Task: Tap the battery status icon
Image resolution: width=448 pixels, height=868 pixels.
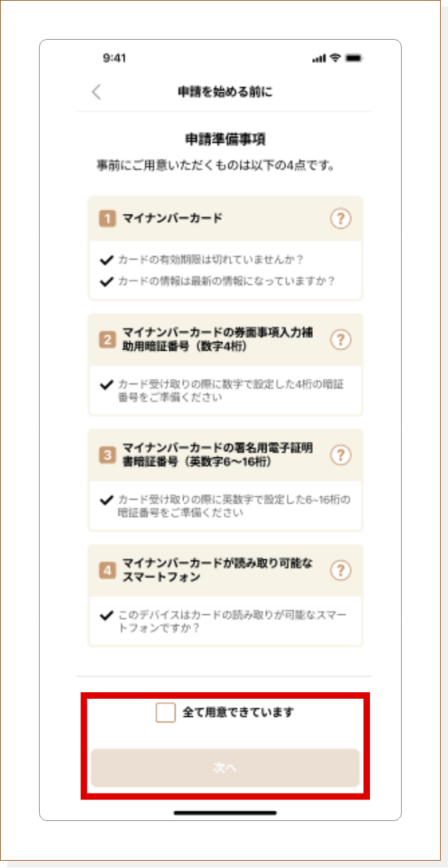Action: [353, 59]
